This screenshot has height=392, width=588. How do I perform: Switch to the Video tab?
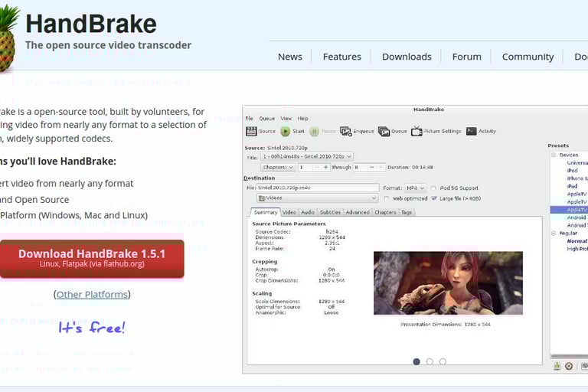point(289,212)
